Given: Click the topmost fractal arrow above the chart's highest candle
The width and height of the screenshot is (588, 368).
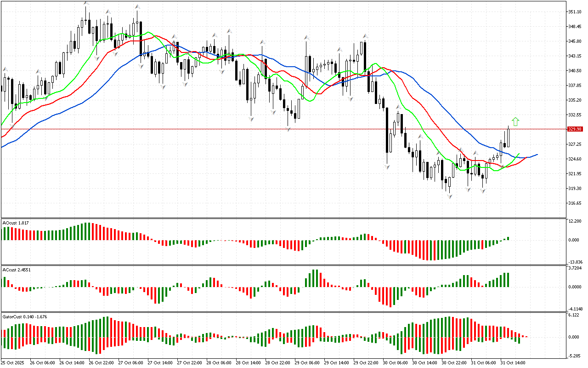Looking at the screenshot, I should pos(86,4).
